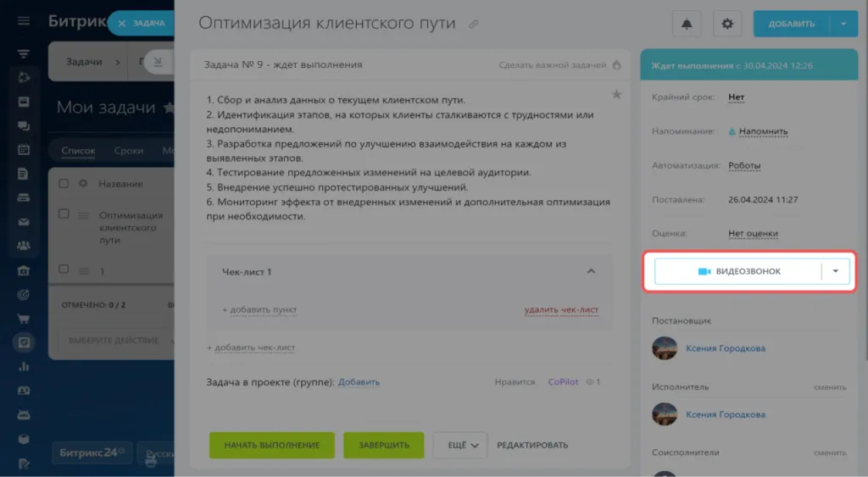This screenshot has width=868, height=477.
Task: Open Роботы automation link
Action: [744, 165]
